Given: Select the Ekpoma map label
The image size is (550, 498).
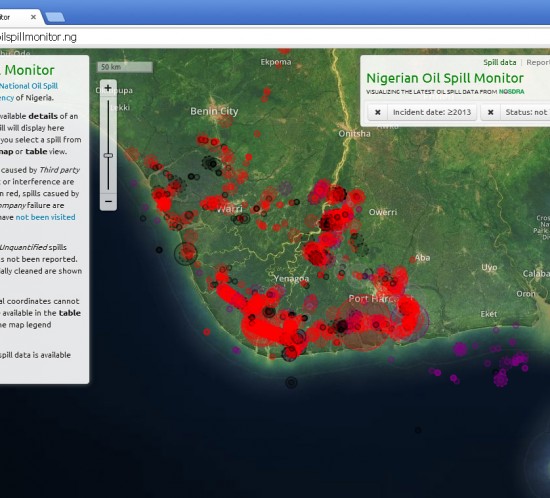Looking at the screenshot, I should coord(276,62).
